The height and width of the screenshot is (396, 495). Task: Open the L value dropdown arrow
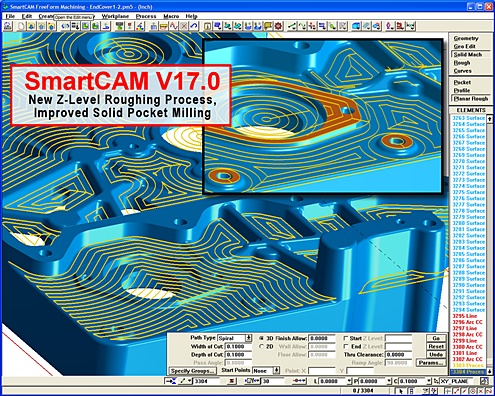click(x=349, y=381)
